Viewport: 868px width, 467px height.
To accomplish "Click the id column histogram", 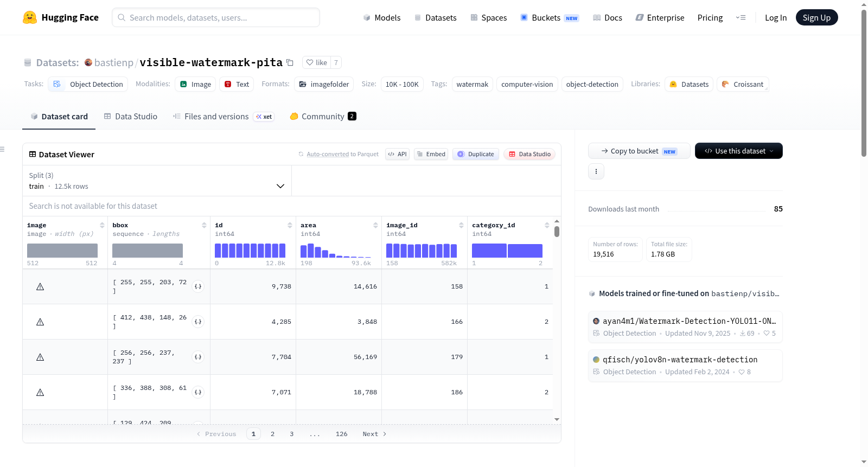I will pyautogui.click(x=250, y=251).
